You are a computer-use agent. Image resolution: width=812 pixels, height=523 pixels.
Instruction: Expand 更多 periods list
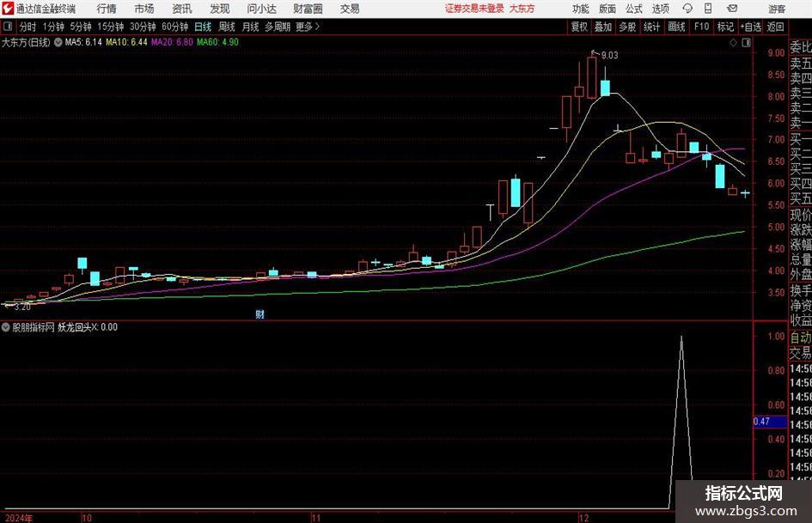308,27
